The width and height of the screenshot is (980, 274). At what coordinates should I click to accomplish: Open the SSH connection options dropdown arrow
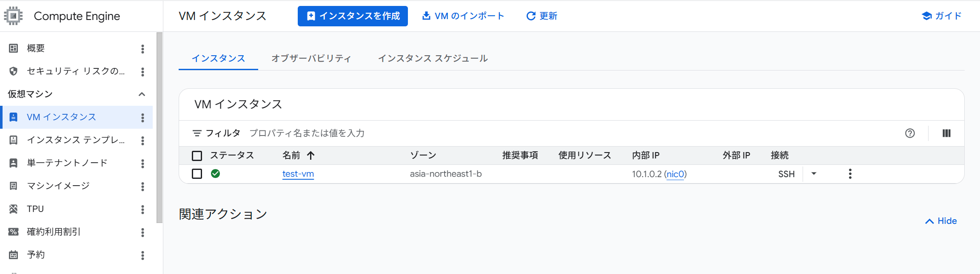(x=814, y=174)
